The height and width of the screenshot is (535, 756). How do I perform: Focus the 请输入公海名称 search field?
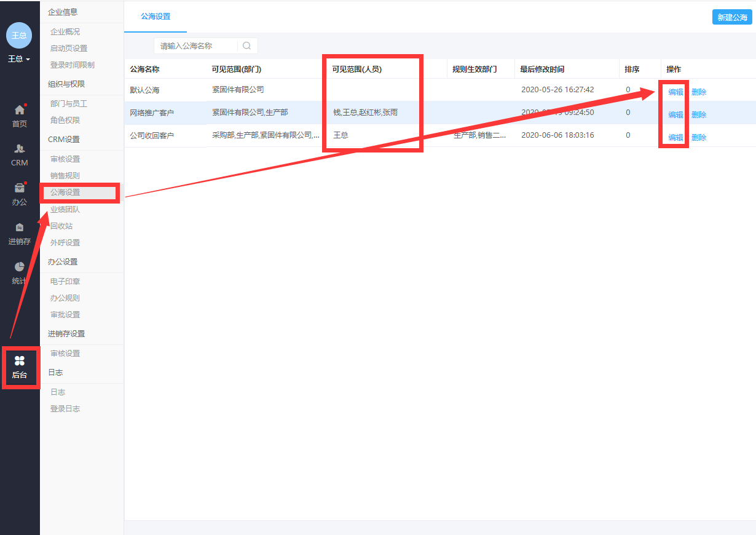tap(195, 46)
